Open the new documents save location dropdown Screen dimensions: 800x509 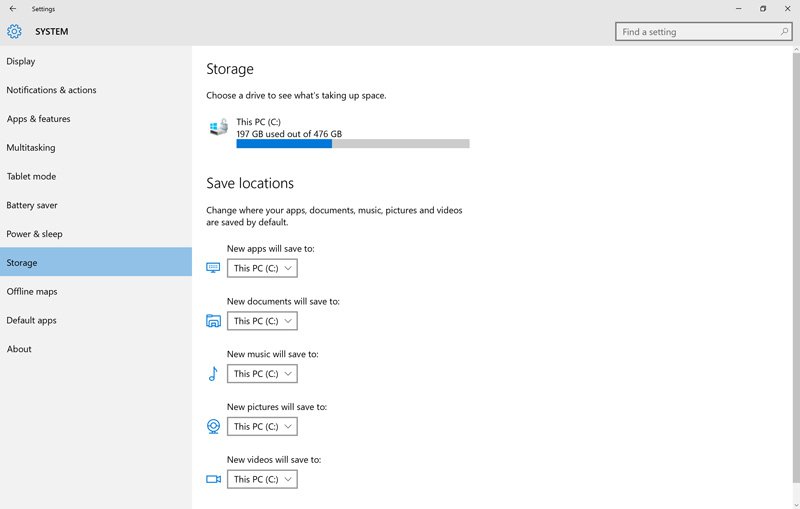(262, 321)
